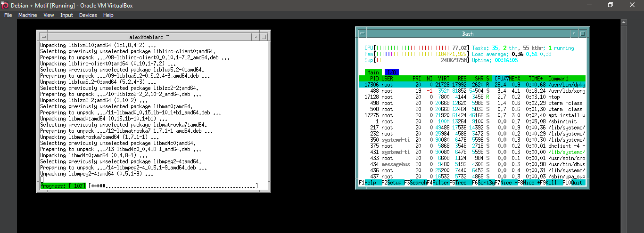Image resolution: width=644 pixels, height=233 pixels.
Task: Open F2 Setup in htop
Action: tap(393, 183)
